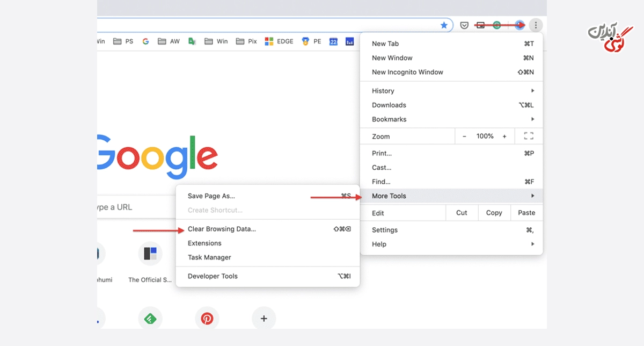The image size is (644, 346).
Task: Open the three-dot Chrome menu button
Action: (x=536, y=25)
